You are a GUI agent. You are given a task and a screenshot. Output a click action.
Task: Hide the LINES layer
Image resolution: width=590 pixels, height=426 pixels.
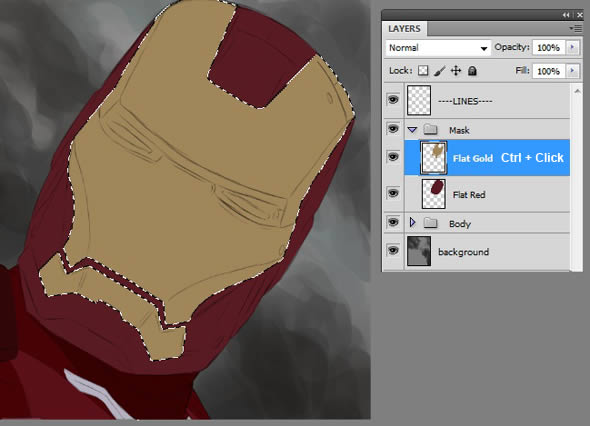393,99
